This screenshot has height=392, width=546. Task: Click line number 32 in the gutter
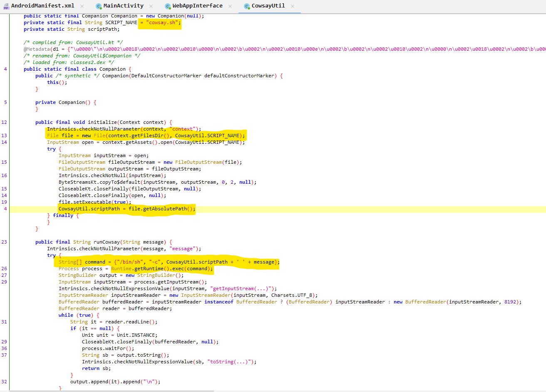(x=4, y=382)
